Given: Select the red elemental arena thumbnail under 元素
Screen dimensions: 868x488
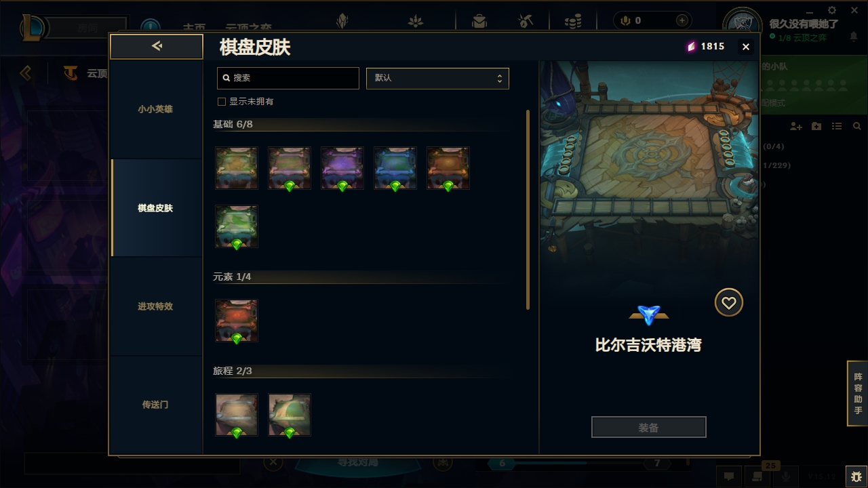Looking at the screenshot, I should [x=237, y=321].
